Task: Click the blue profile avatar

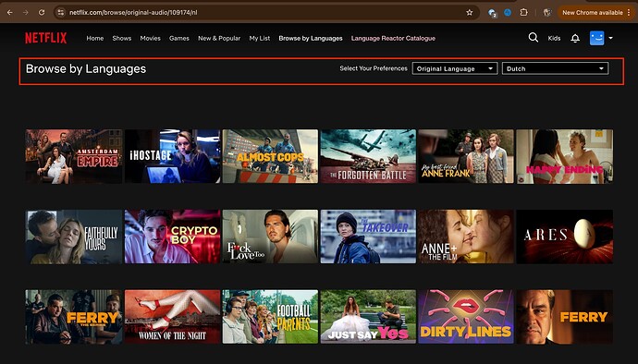Action: coord(597,38)
